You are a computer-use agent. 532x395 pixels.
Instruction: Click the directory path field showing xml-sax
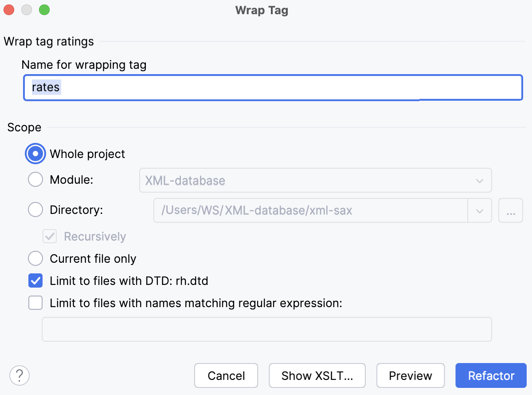click(310, 211)
